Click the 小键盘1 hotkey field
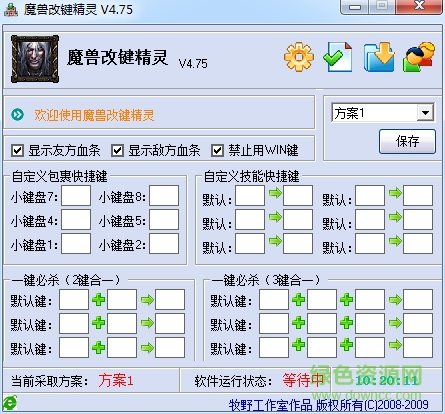445x414 pixels. pos(76,244)
